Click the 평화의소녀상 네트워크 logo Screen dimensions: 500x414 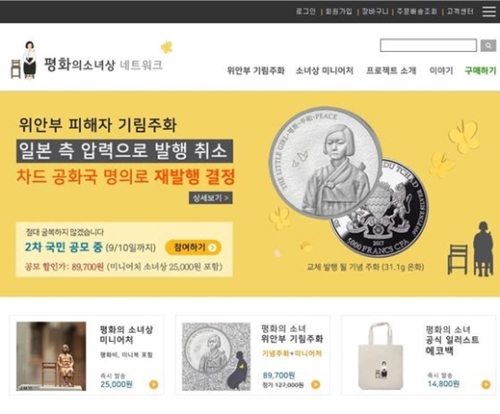pos(87,61)
